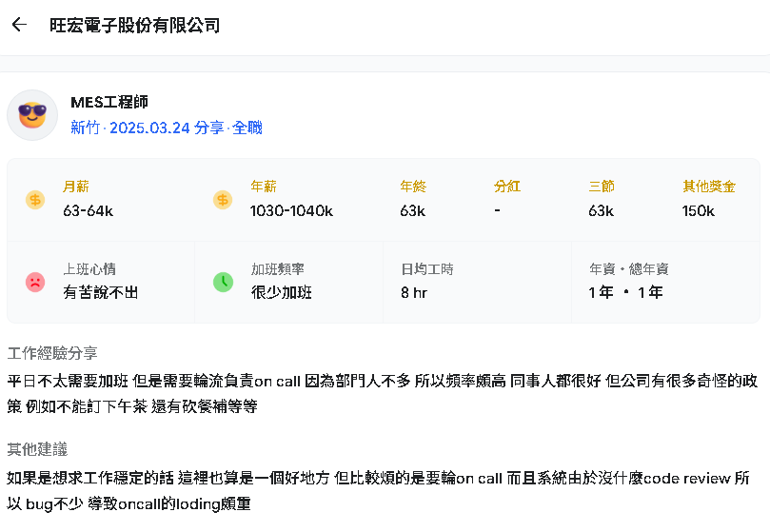Click the 月薪 label
The height and width of the screenshot is (532, 770).
click(75, 187)
